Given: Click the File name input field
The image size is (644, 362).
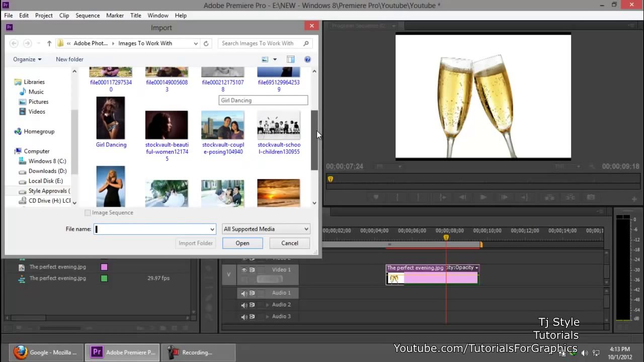Looking at the screenshot, I should tap(154, 229).
